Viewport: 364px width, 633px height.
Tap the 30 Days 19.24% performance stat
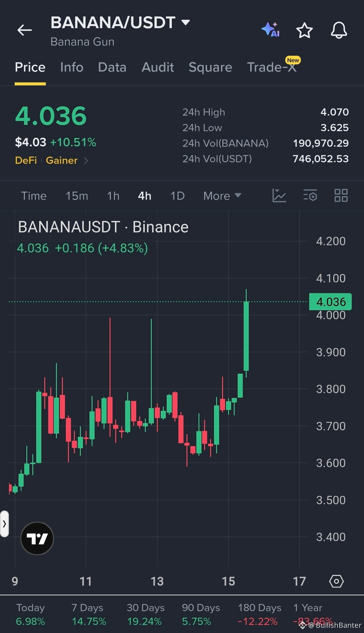point(145,614)
